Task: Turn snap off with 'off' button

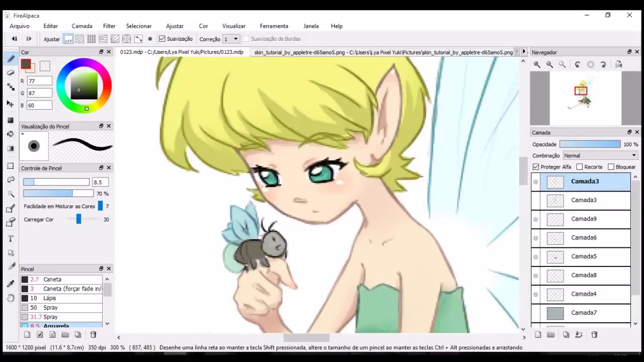Action: 68,39
